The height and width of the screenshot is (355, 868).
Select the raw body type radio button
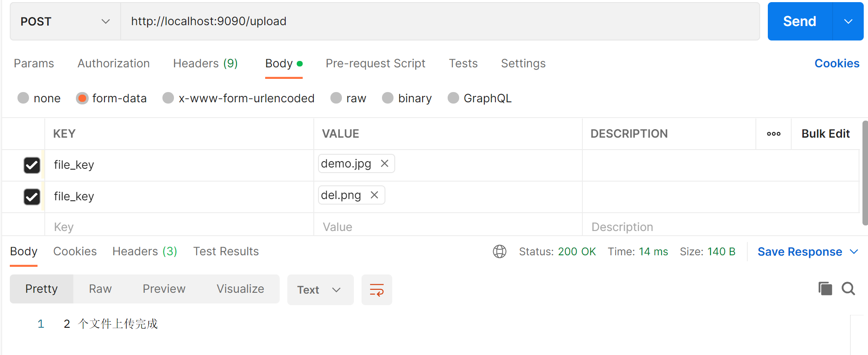[x=336, y=98]
